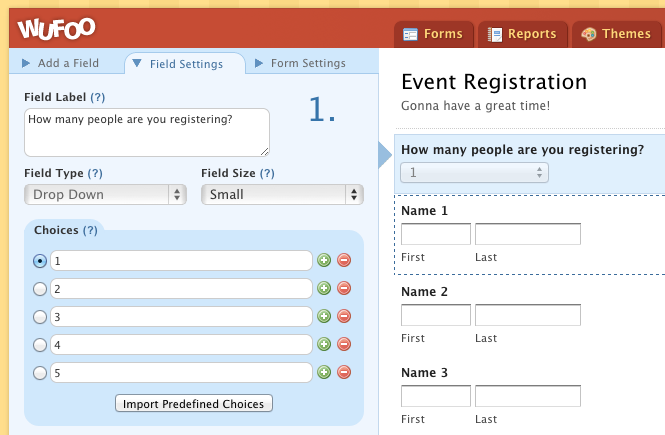The image size is (665, 435).
Task: Select the Name 1 field label
Action: [425, 211]
